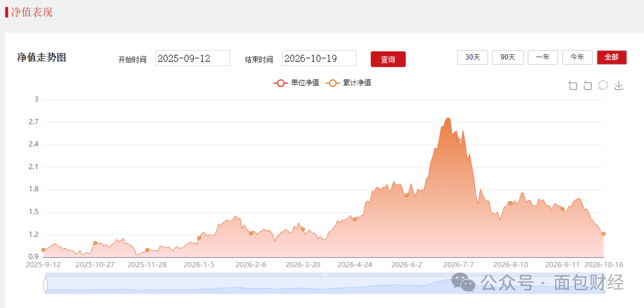Click the 2025-9-12 starting data point

(x=43, y=250)
